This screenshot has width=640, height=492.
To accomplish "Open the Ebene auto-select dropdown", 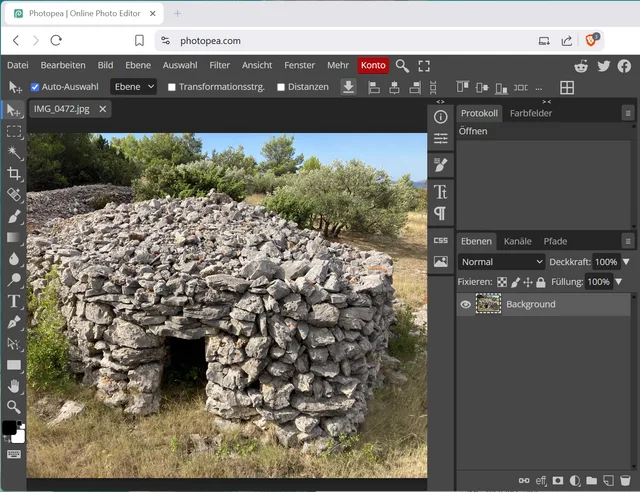I will [x=134, y=87].
